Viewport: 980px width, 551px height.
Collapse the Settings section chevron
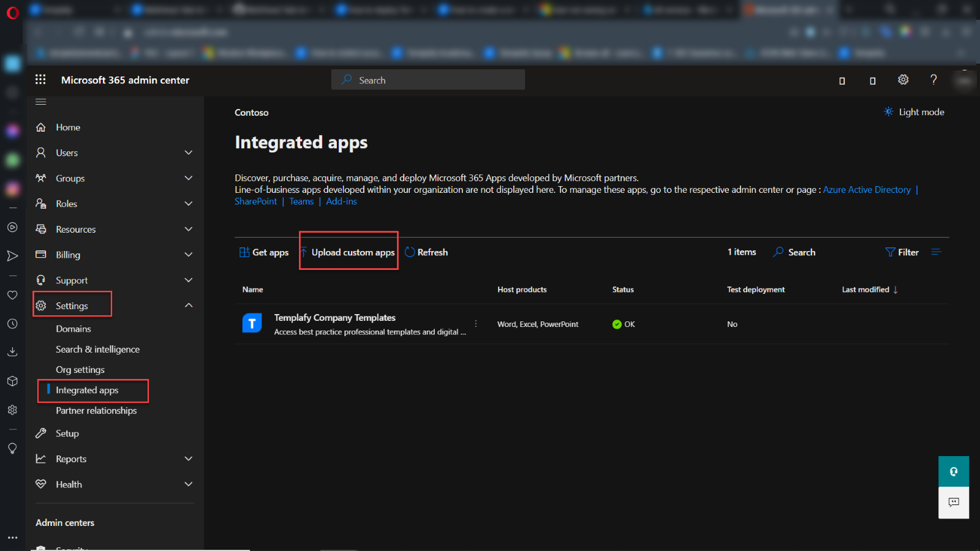pyautogui.click(x=188, y=305)
